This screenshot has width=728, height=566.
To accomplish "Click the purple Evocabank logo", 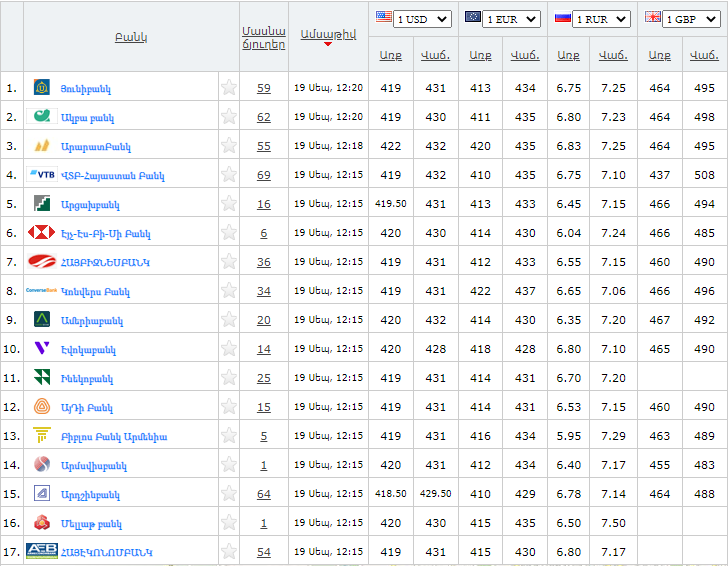I will pos(42,349).
